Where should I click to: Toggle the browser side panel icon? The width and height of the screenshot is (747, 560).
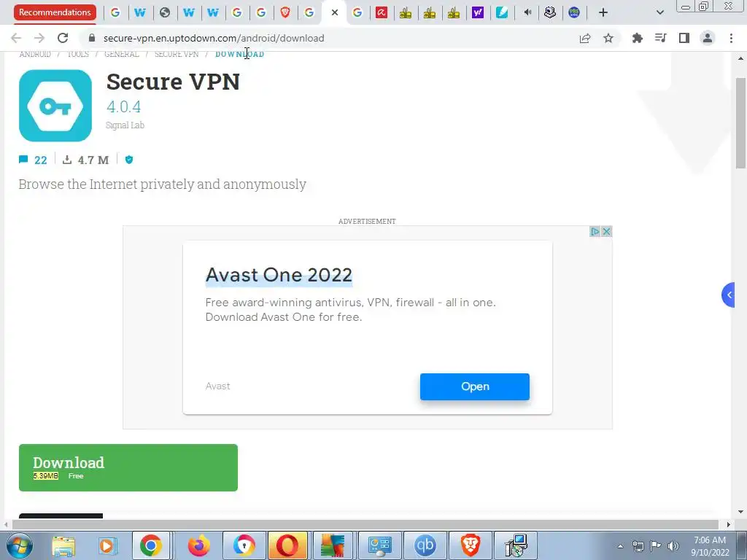(684, 38)
